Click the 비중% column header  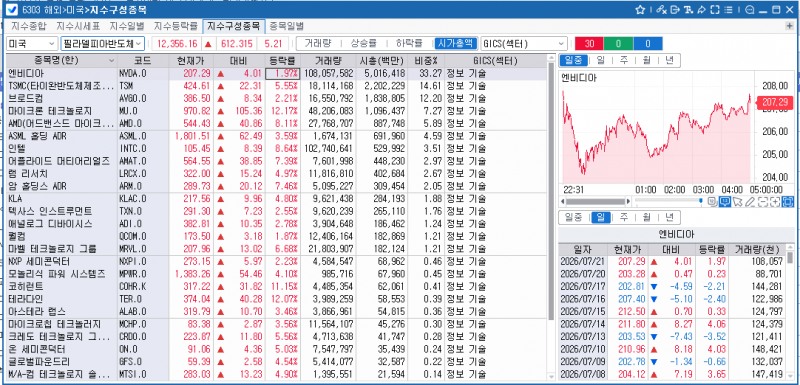tap(427, 61)
